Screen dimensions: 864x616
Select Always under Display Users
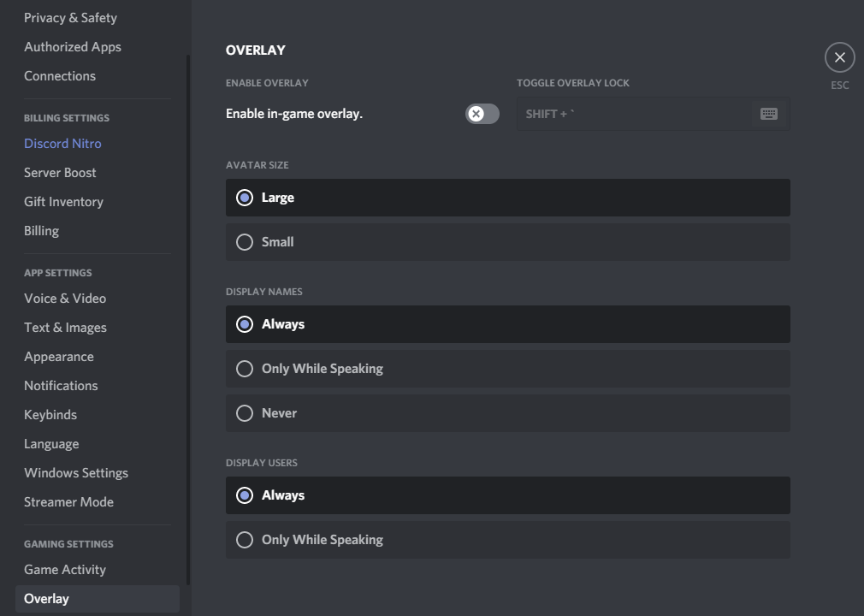[x=508, y=495]
